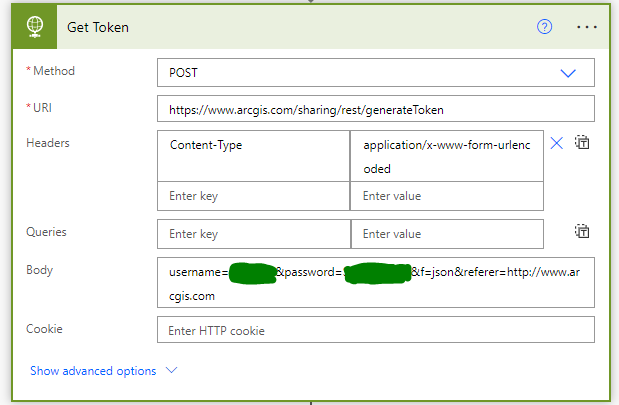Screen dimensions: 619x405
Task: Click the Show advanced options link
Action: pyautogui.click(x=93, y=371)
